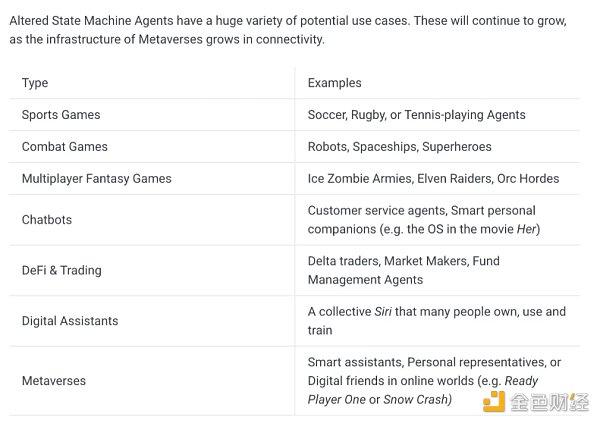Click the italic Ready Player One title

423,390
